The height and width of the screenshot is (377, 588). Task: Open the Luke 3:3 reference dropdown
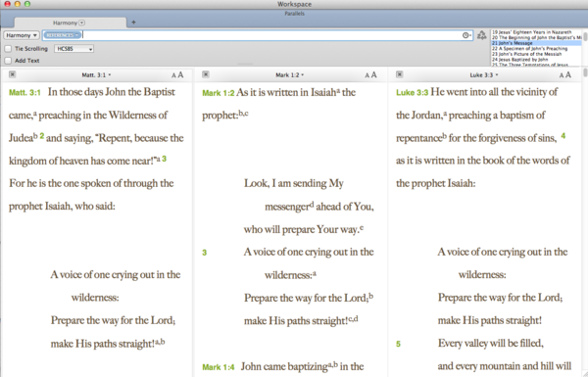pos(484,75)
